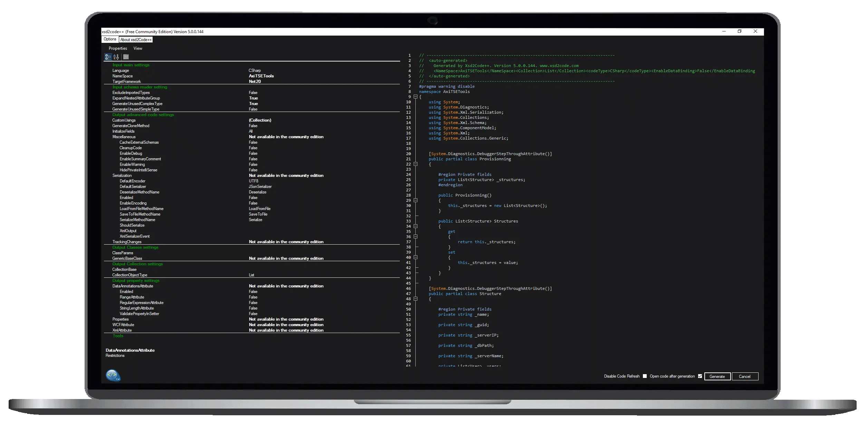
Task: Open the DefaultSerializer dropdown showing JSonSerializer
Action: [260, 187]
